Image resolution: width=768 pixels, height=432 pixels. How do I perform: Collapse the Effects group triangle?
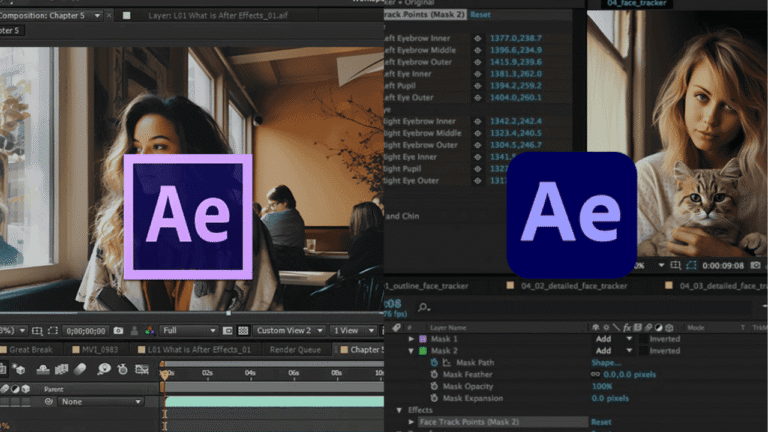(x=399, y=410)
